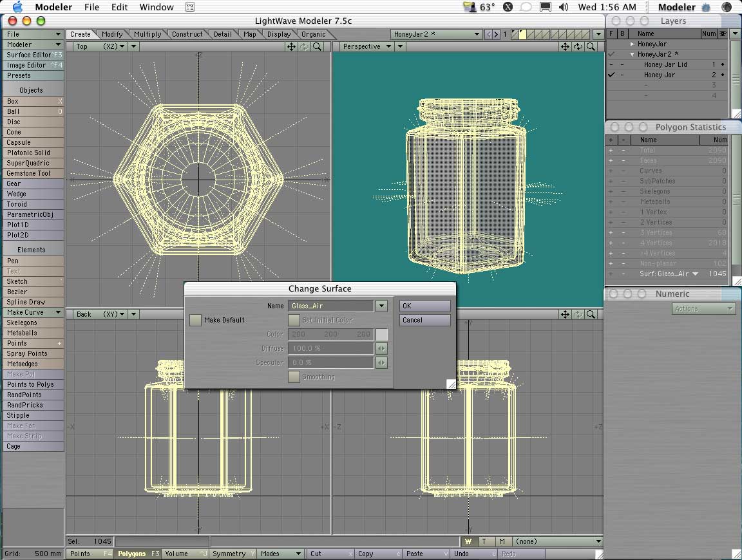This screenshot has height=560, width=742.
Task: Click the volume speaker icon in menu bar
Action: (563, 7)
